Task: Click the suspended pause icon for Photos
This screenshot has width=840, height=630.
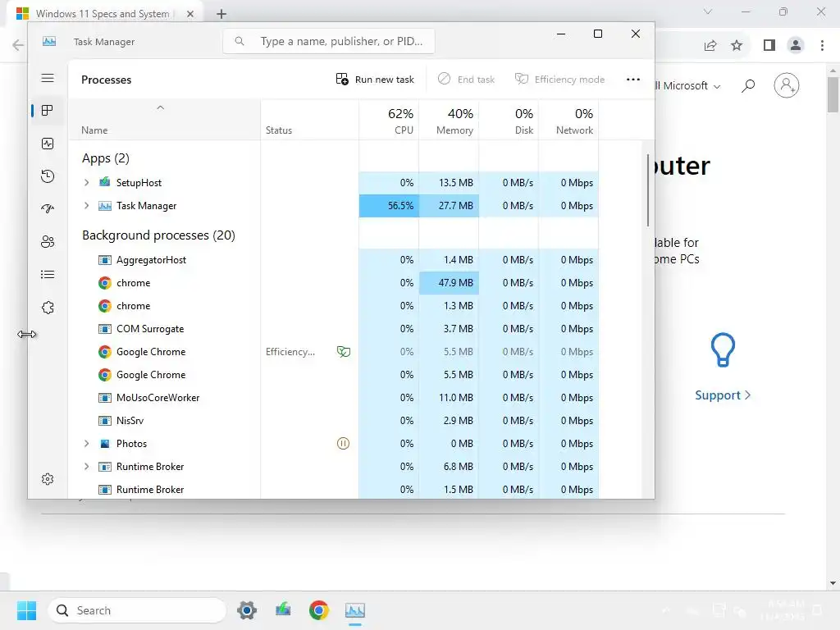Action: click(344, 444)
